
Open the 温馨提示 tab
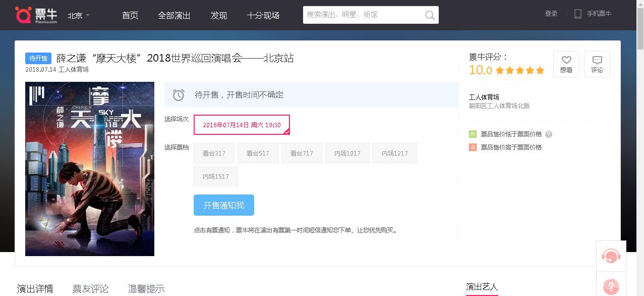146,288
